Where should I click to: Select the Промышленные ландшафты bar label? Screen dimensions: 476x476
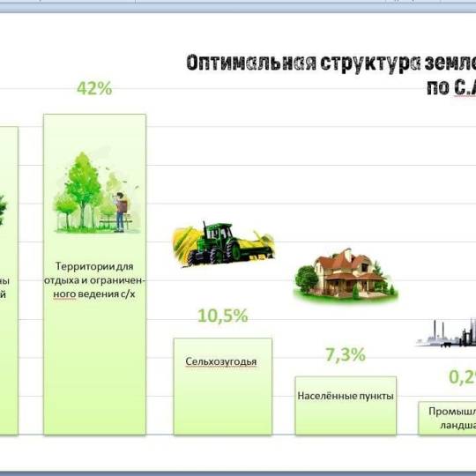pos(452,419)
